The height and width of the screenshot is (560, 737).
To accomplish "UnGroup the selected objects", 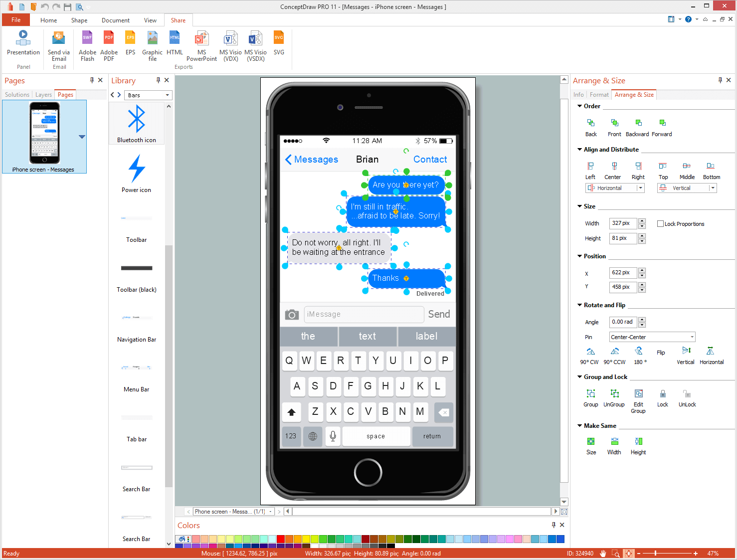I will tap(614, 398).
